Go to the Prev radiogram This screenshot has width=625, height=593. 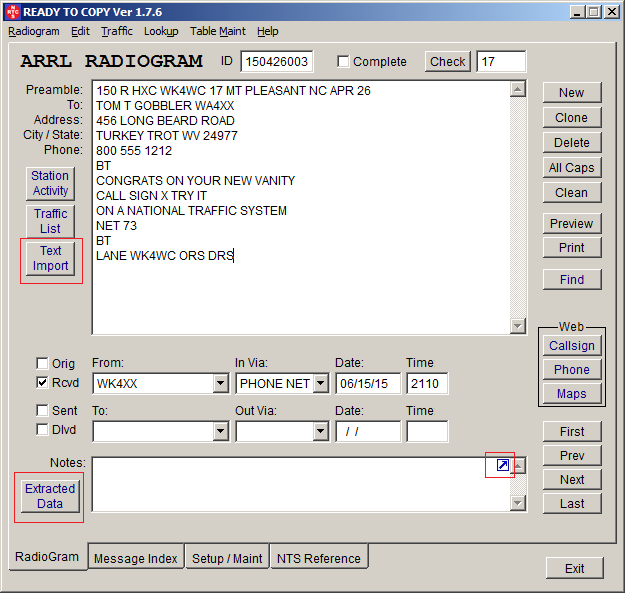[x=572, y=456]
